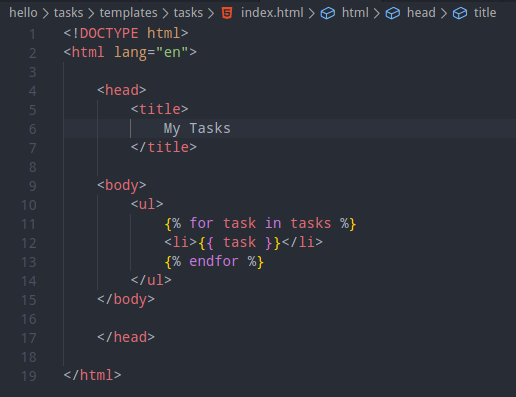Open the first tasks breadcrumb after hello
516x397 pixels.
point(68,13)
